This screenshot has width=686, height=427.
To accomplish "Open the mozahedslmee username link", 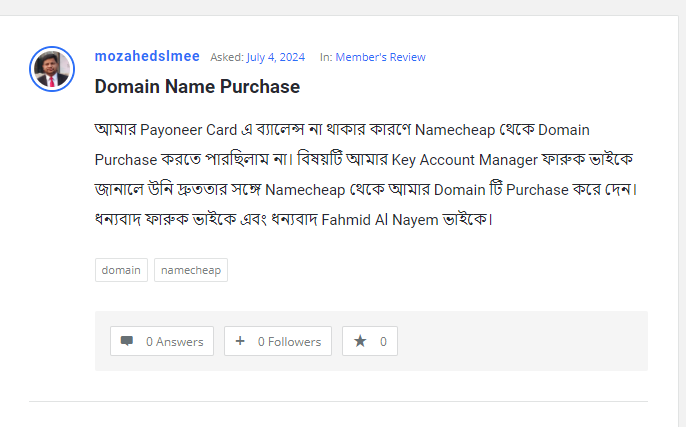I will 147,56.
